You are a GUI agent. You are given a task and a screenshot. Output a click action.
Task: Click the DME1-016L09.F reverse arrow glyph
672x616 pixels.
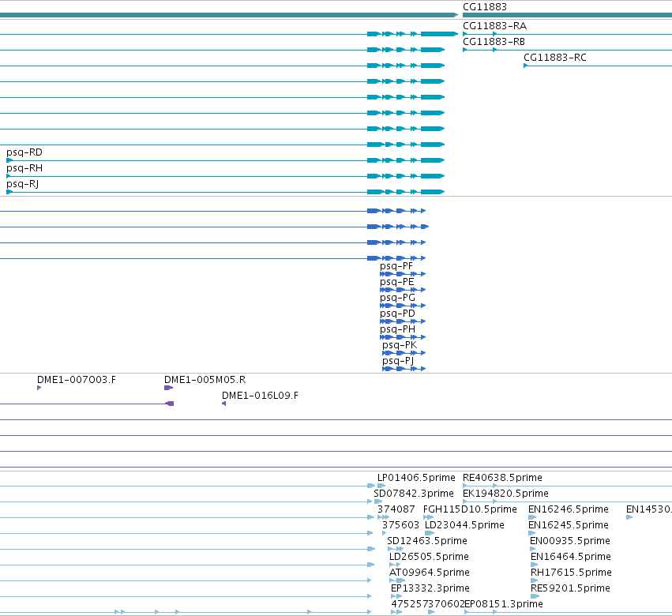[223, 404]
